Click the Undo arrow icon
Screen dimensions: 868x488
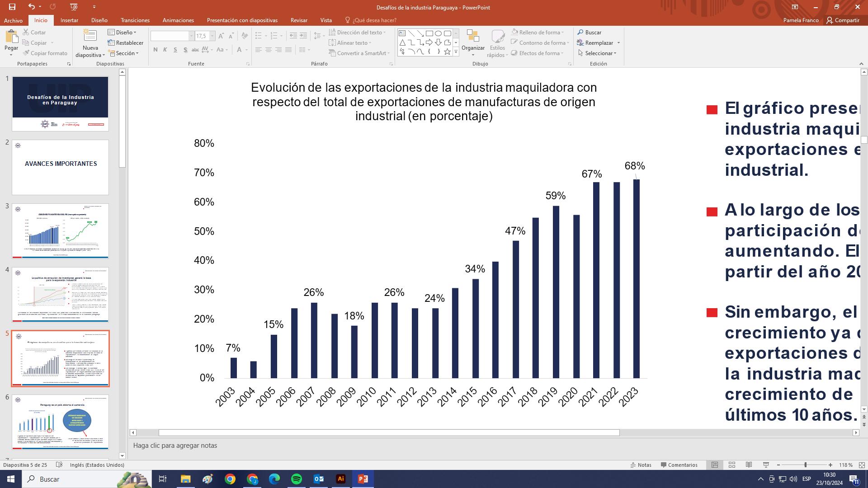[x=31, y=7]
